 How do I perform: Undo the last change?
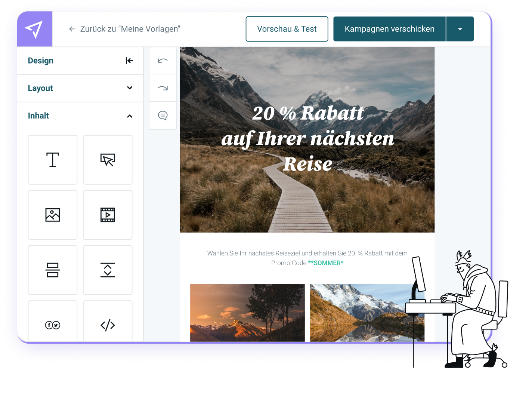point(163,60)
